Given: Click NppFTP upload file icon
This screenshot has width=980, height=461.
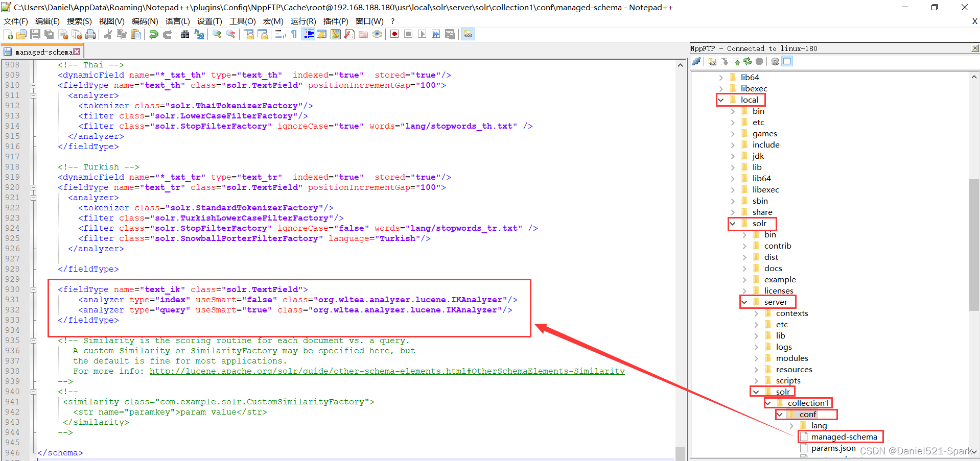Looking at the screenshot, I should pos(737,62).
